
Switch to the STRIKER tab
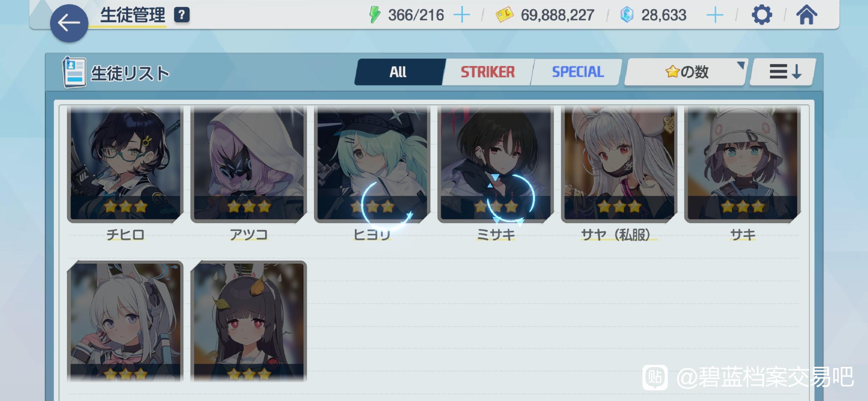point(488,72)
